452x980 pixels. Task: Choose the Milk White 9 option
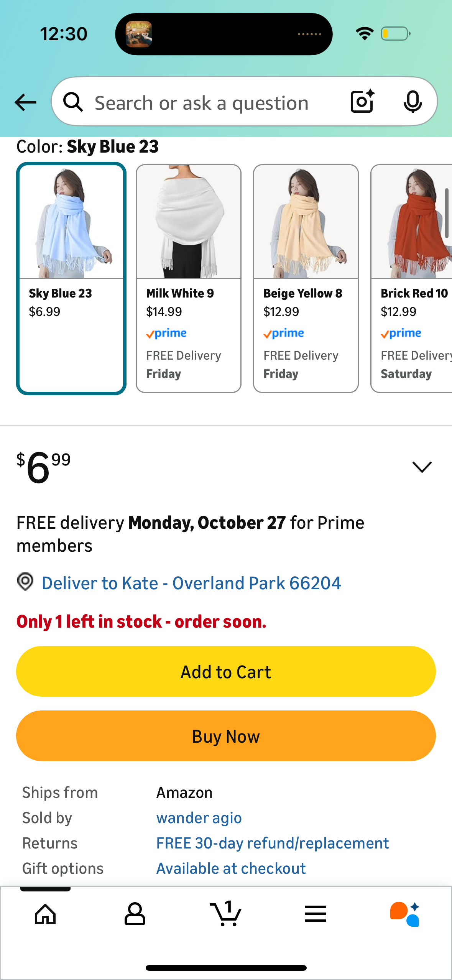189,278
